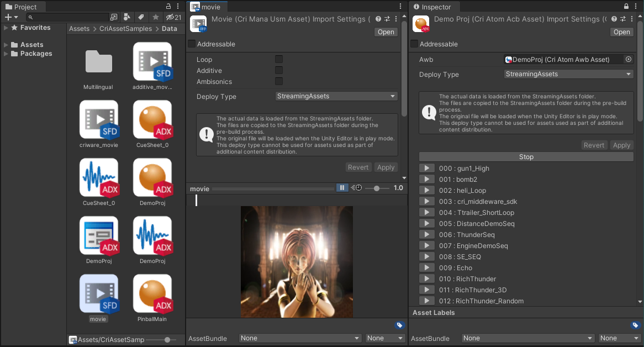Click help icon in Movie Import Settings header
644x347 pixels.
point(378,19)
